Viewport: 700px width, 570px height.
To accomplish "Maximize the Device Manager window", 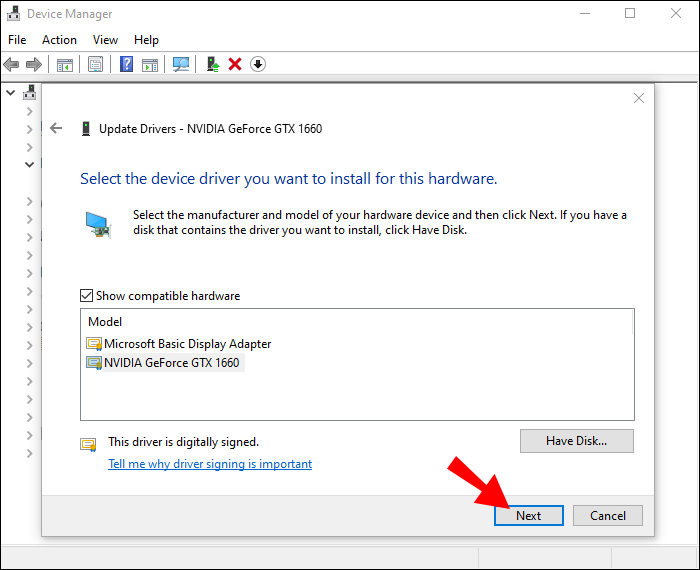I will point(630,13).
